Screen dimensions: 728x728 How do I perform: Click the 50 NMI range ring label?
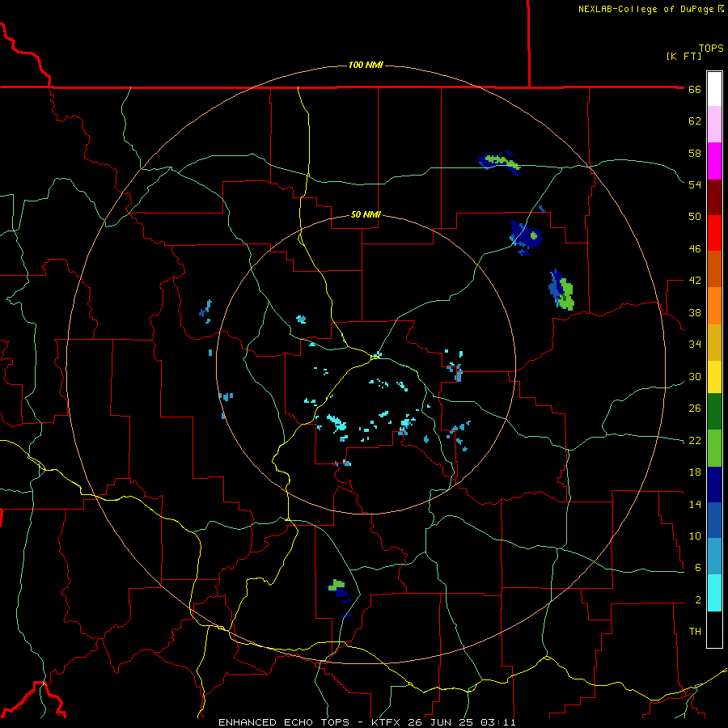coord(366,214)
